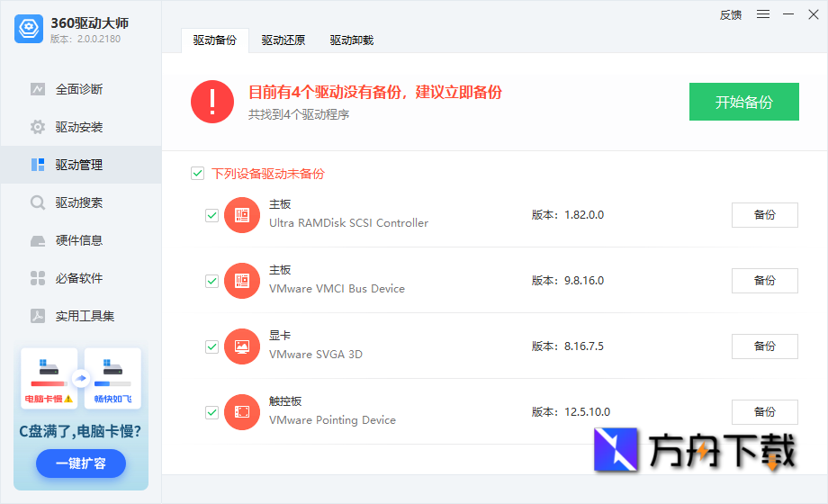Click the version text 1.82.0.0
This screenshot has height=504, width=828.
584,215
